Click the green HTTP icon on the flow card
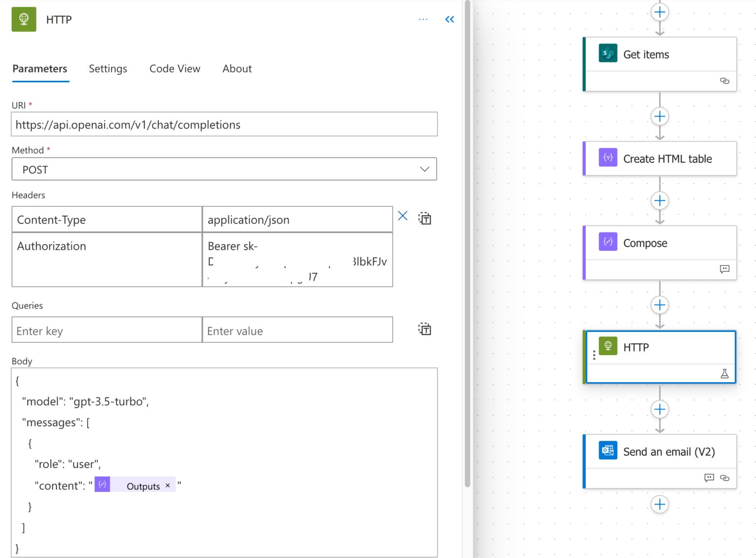Screen dimensions: 756x558 [x=608, y=346]
